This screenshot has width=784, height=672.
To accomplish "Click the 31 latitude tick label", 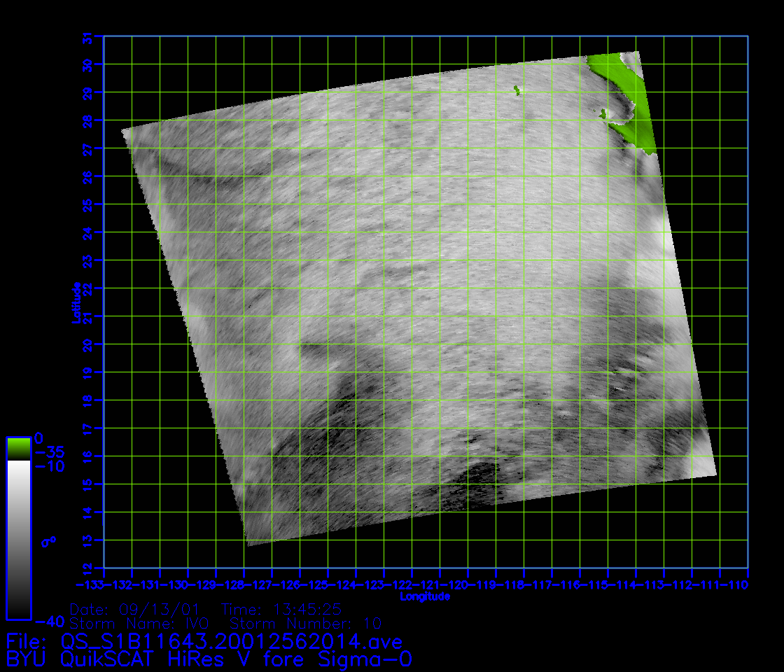I will [88, 37].
